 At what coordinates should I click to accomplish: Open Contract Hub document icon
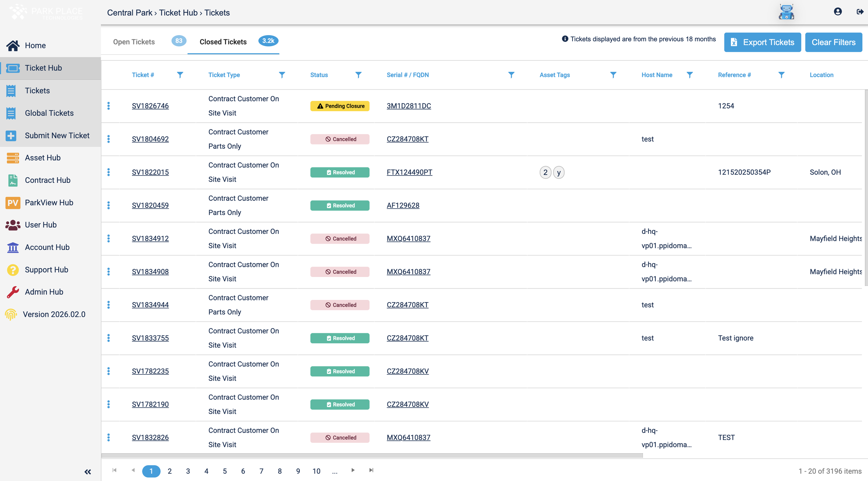pyautogui.click(x=13, y=180)
